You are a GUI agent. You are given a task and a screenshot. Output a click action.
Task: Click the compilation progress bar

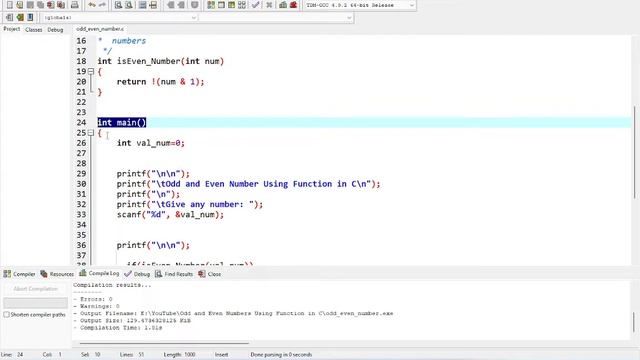tap(36, 303)
